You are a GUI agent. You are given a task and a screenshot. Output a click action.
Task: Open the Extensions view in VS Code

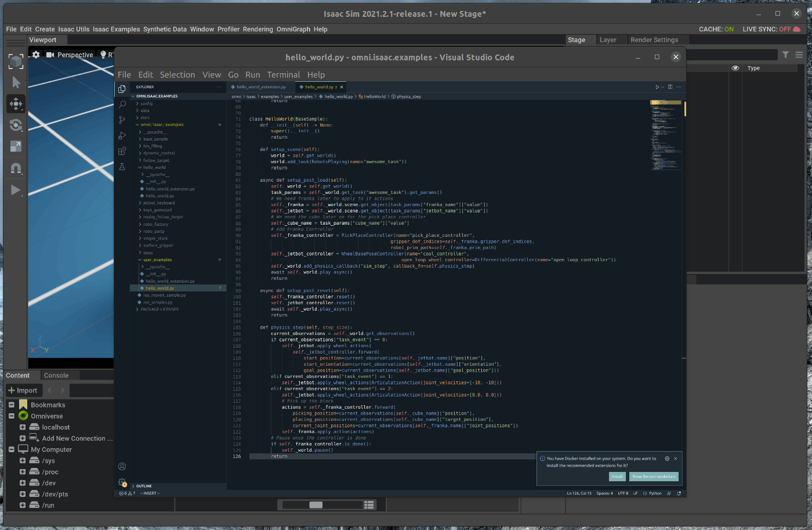tap(122, 151)
